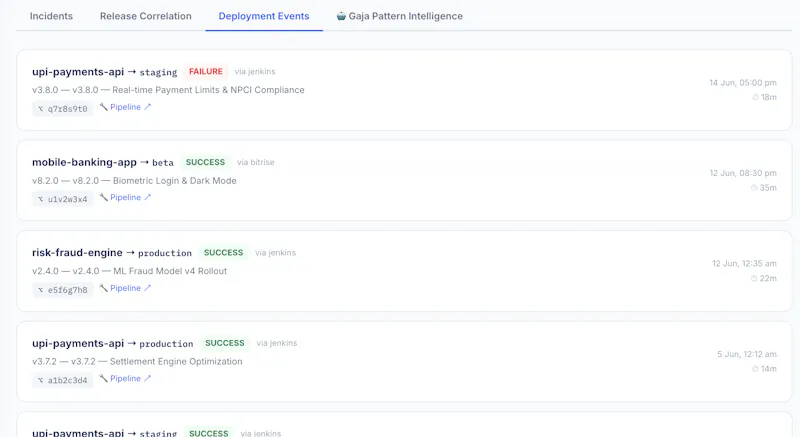Image resolution: width=800 pixels, height=437 pixels.
Task: Click external-link arrow after a1b2c3d4 Pipeline
Action: pos(147,378)
